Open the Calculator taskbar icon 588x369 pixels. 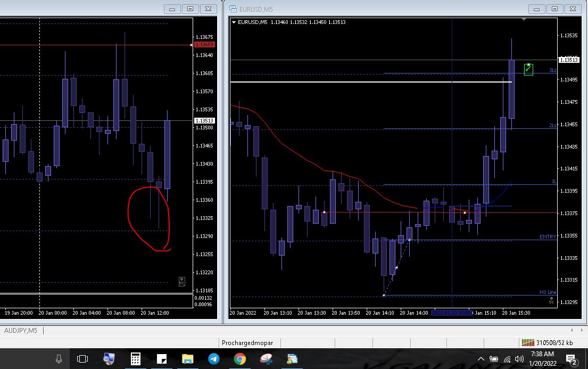click(x=135, y=359)
